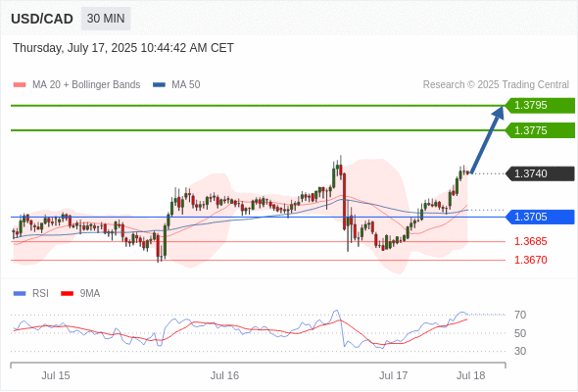Select the 1.3795 resistance price tag
The width and height of the screenshot is (578, 392).
click(540, 106)
